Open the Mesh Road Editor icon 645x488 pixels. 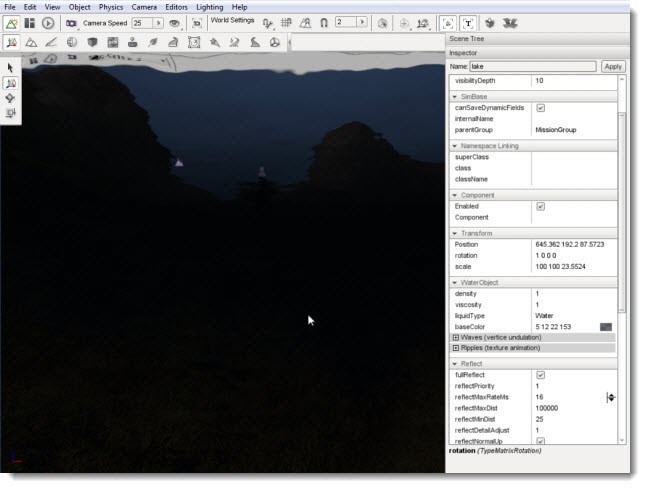pos(173,42)
